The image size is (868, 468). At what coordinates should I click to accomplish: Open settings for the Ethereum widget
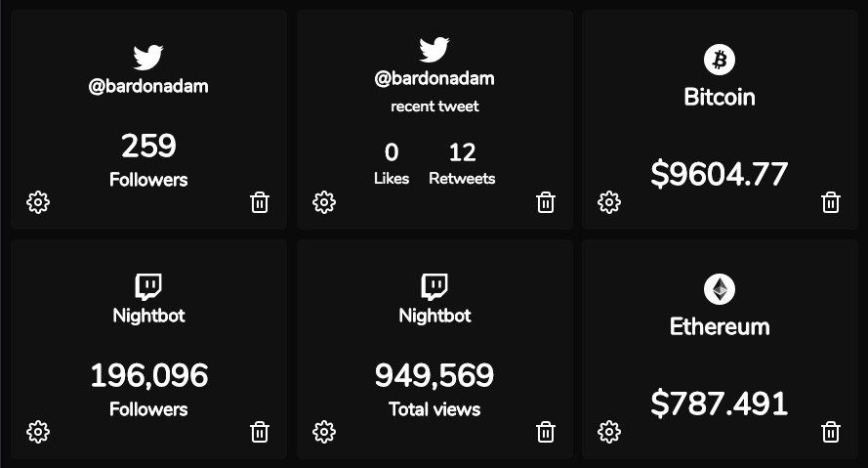(x=609, y=432)
